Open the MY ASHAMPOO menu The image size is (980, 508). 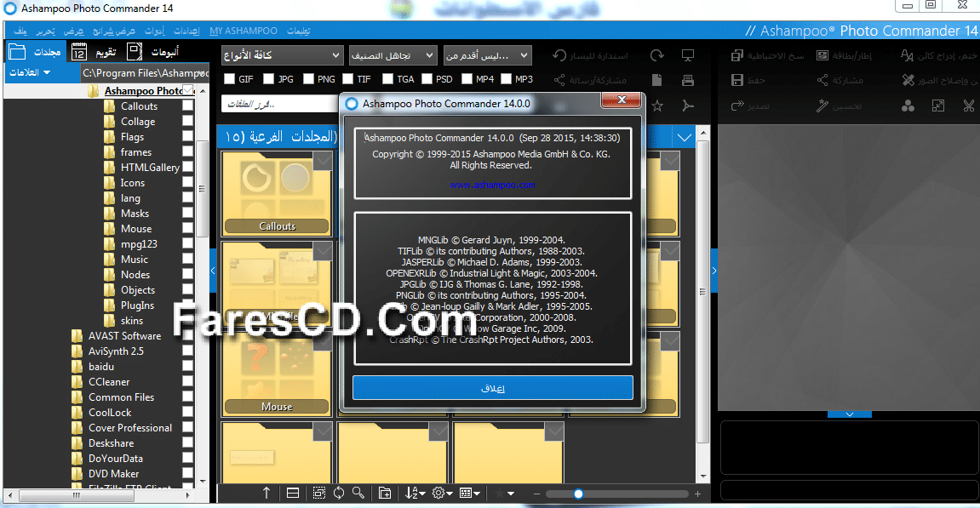tap(244, 31)
